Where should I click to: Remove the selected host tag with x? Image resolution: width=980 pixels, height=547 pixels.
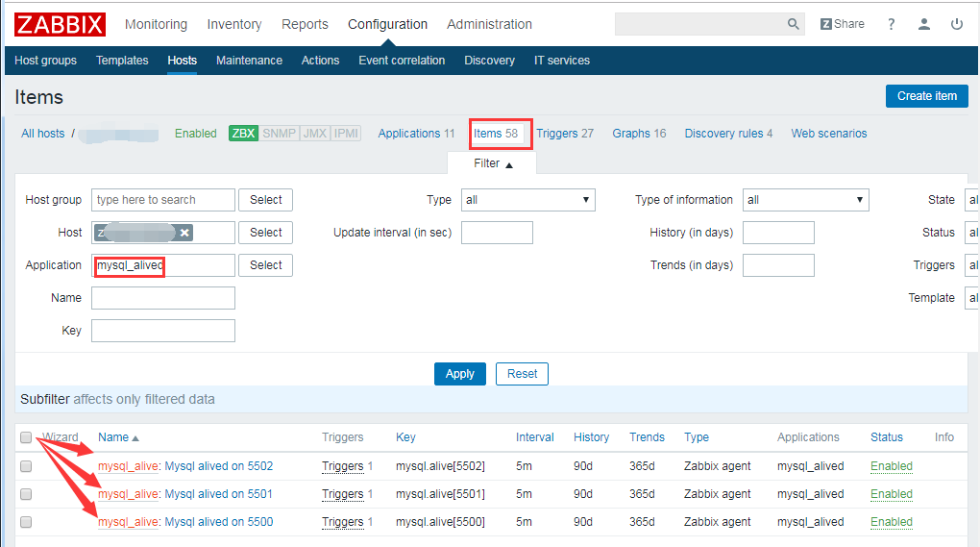[x=184, y=233]
